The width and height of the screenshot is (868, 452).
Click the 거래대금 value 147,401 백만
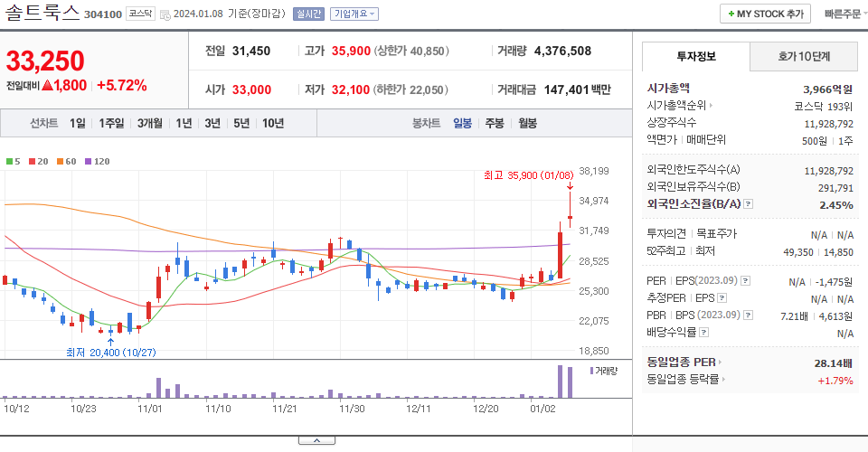[578, 89]
